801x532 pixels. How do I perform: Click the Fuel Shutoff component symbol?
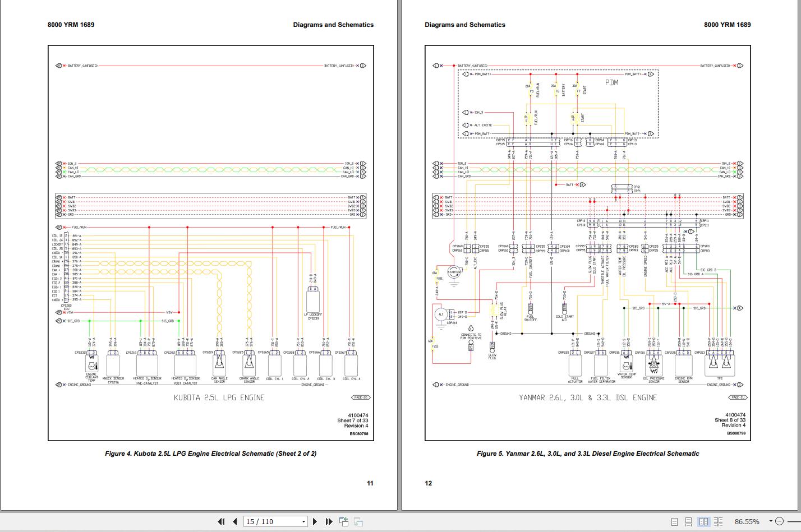531,309
